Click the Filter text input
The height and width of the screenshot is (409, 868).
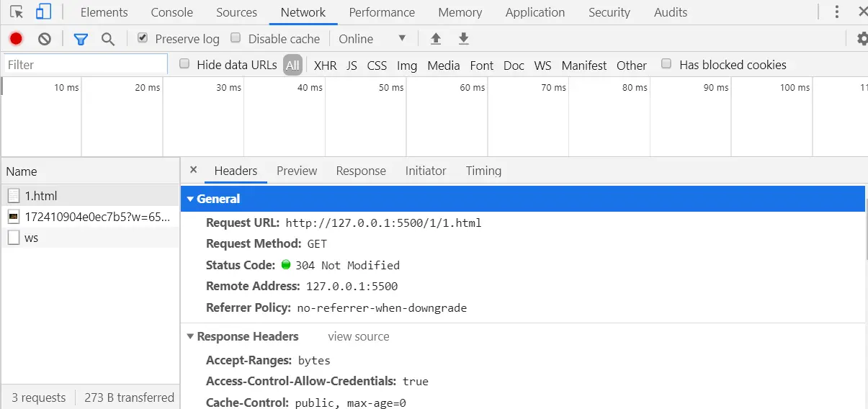pyautogui.click(x=85, y=64)
